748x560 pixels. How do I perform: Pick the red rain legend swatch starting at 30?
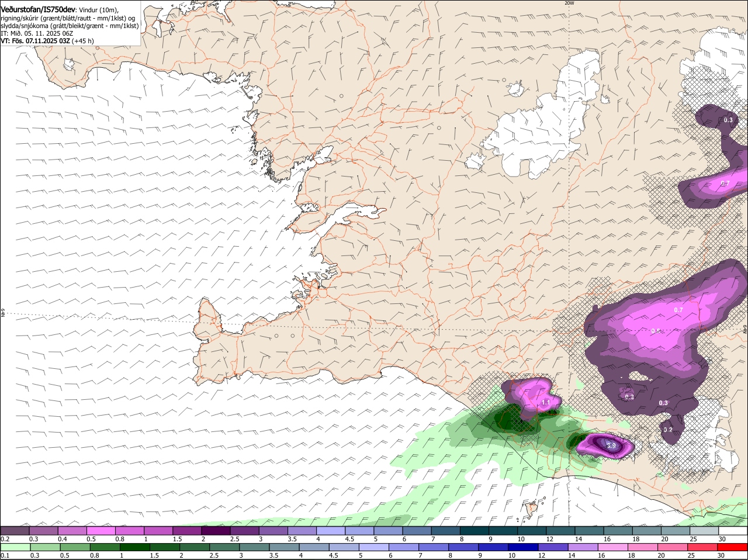tap(733, 547)
